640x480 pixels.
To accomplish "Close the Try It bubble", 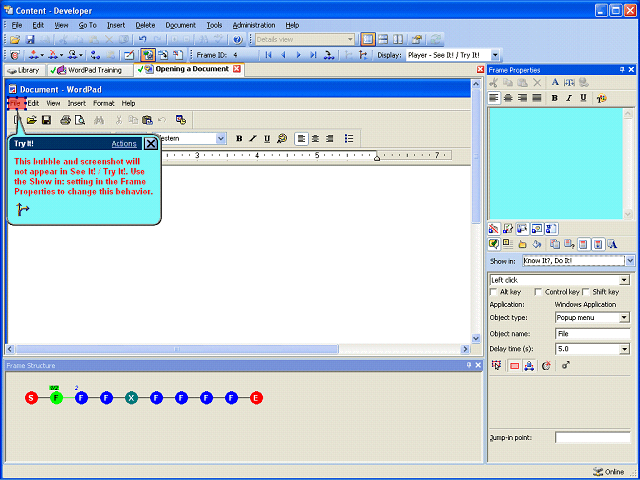I will coord(151,144).
